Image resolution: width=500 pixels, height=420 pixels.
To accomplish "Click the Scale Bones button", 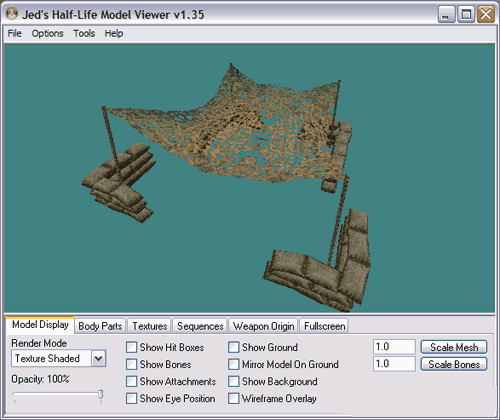I will pos(454,364).
